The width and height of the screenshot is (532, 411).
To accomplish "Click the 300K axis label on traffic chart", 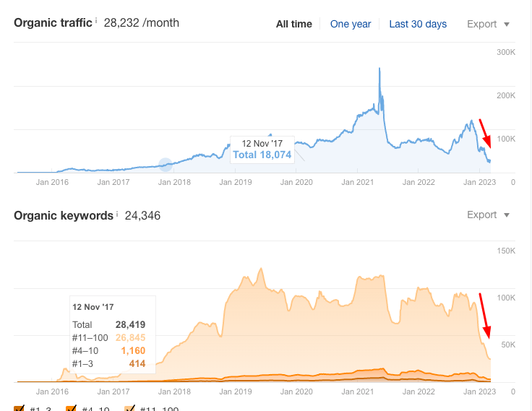I will [506, 52].
